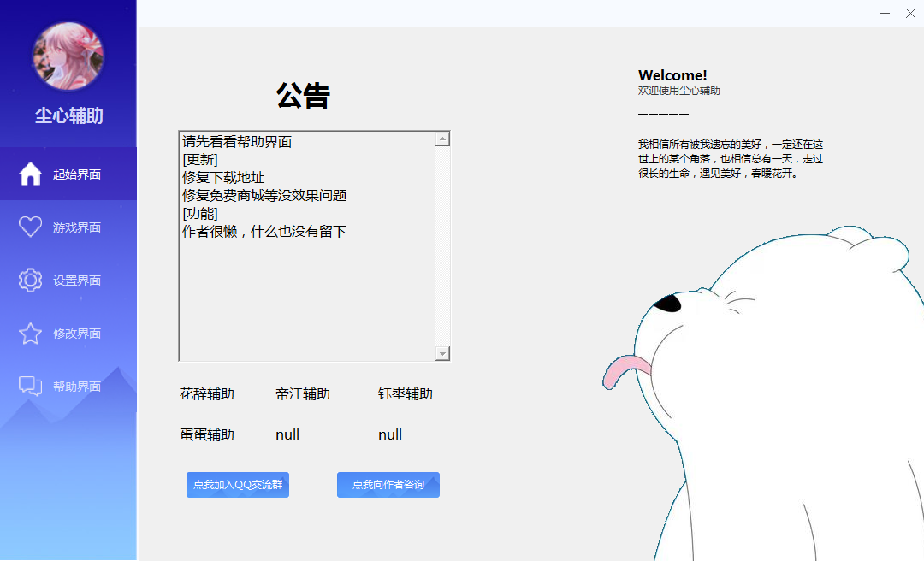
Task: Click 欢迎使用尘心辅助 subtitle
Action: click(x=678, y=90)
